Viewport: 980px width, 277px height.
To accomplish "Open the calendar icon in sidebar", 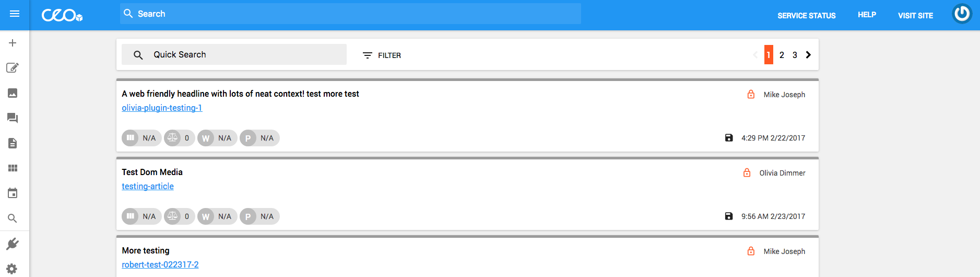I will pos(13,193).
